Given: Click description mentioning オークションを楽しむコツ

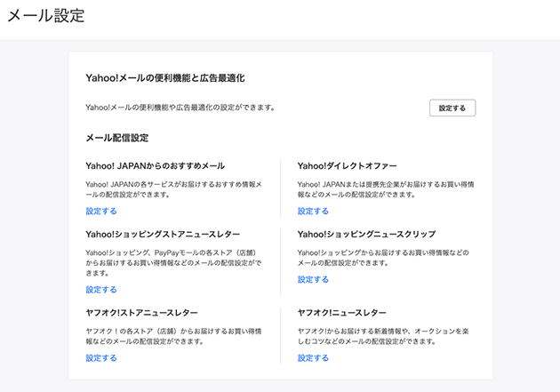Looking at the screenshot, I should coord(383,336).
